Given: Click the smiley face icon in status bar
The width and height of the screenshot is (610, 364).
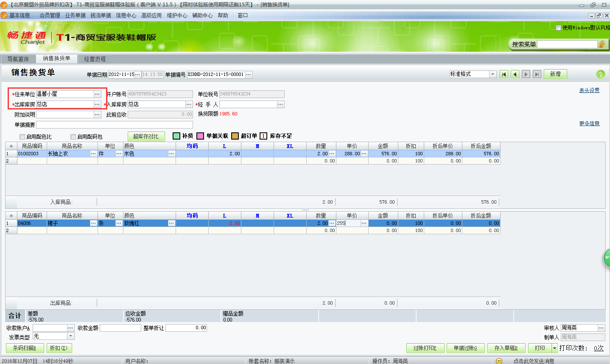Looking at the screenshot, I should coord(499,361).
